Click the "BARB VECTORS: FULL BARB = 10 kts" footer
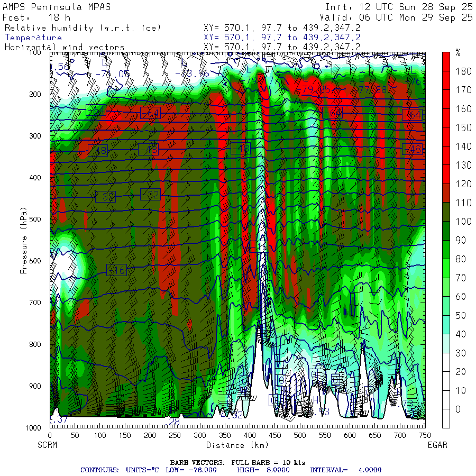The image size is (476, 476). coord(237,463)
